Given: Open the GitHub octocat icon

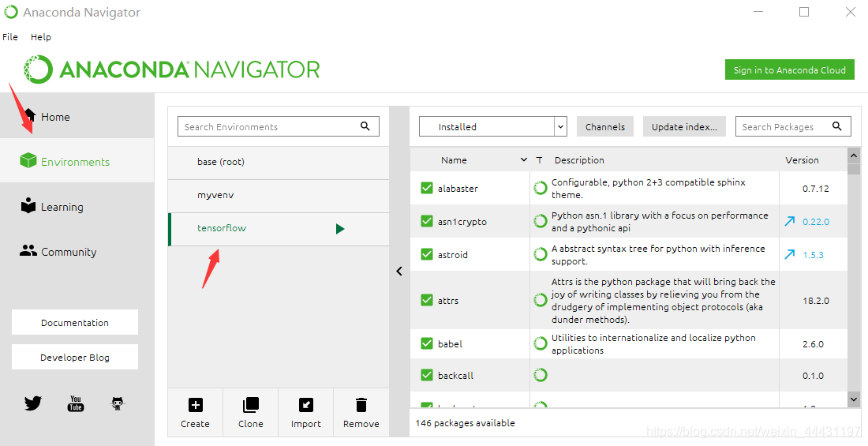Looking at the screenshot, I should click(118, 403).
